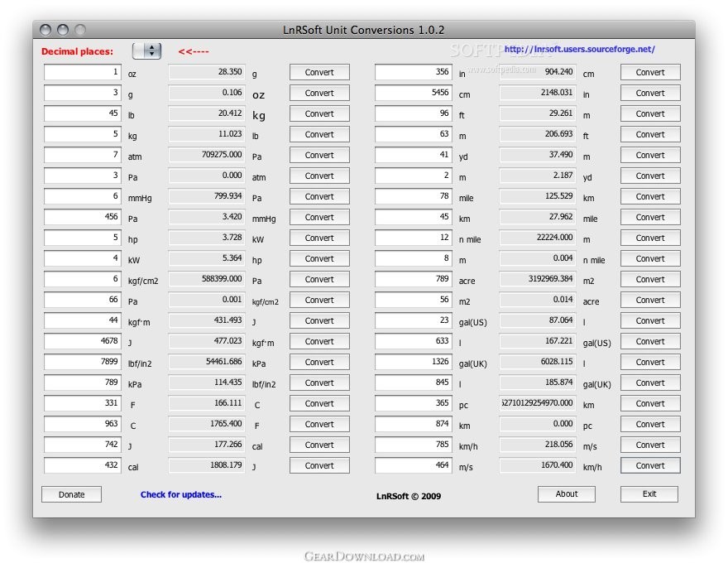The image size is (728, 563).
Task: Convert kgf·m to J
Action: pyautogui.click(x=319, y=320)
